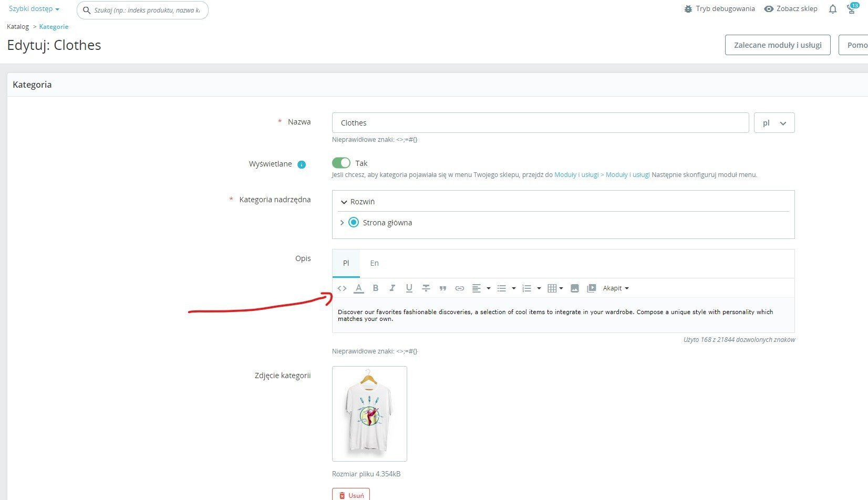The height and width of the screenshot is (500, 868).
Task: Click the trash icon on Usuń button
Action: pos(342,496)
